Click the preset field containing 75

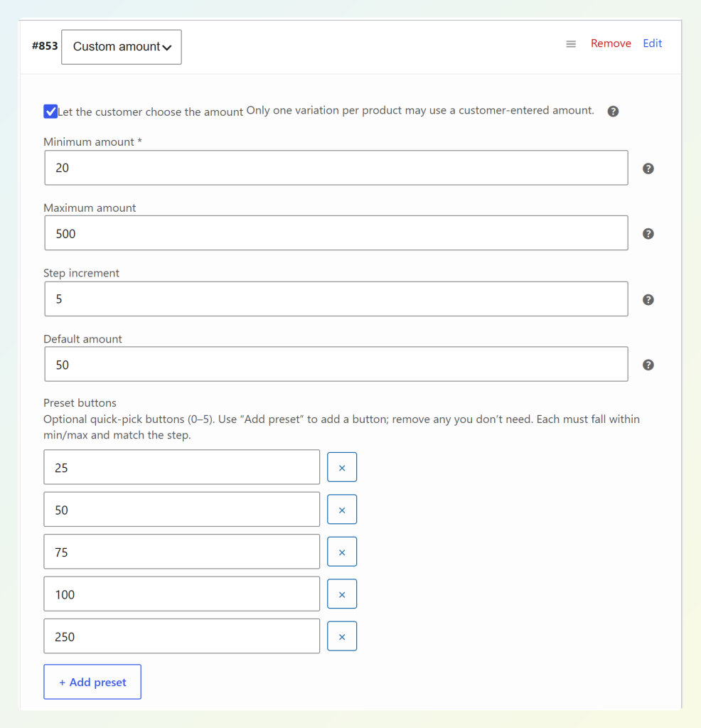[181, 552]
